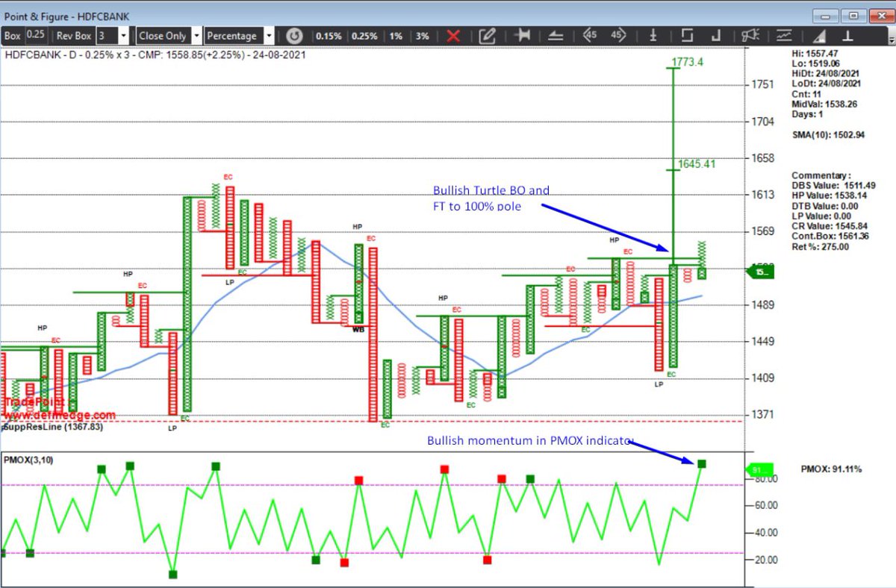Viewport: 896px width, 588px height.
Task: Open the Percentage box type dropdown
Action: tap(269, 35)
